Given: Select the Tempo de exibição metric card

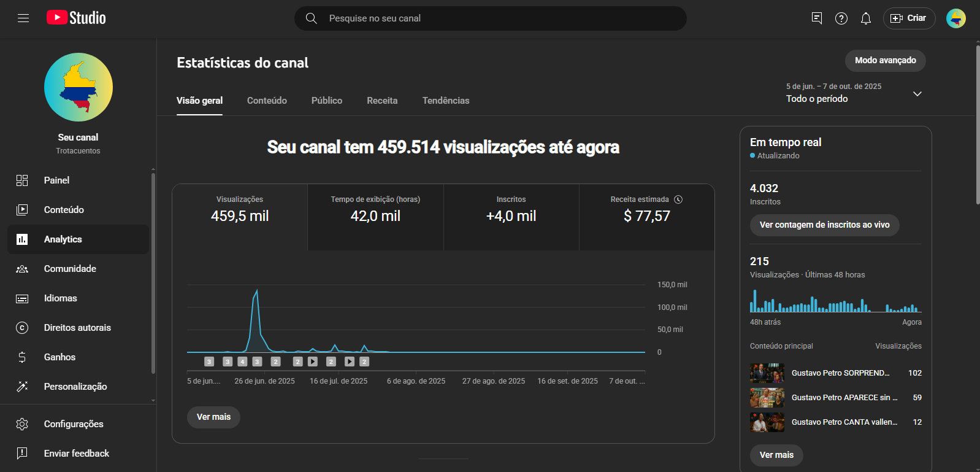Looking at the screenshot, I should coord(375,217).
